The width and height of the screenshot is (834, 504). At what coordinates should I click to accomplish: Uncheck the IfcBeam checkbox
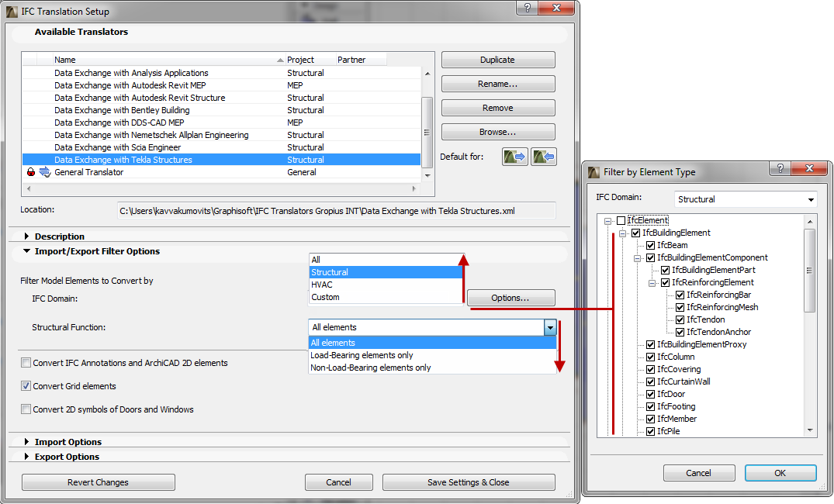click(x=650, y=245)
